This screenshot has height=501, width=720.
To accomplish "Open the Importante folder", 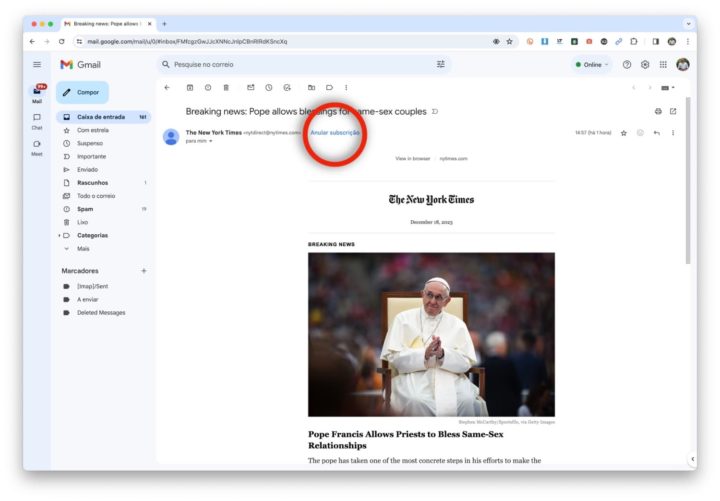I will (104, 157).
